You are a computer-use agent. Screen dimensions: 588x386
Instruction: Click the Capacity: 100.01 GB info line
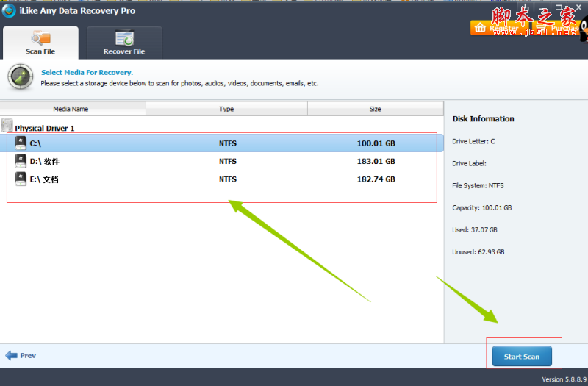pos(482,208)
